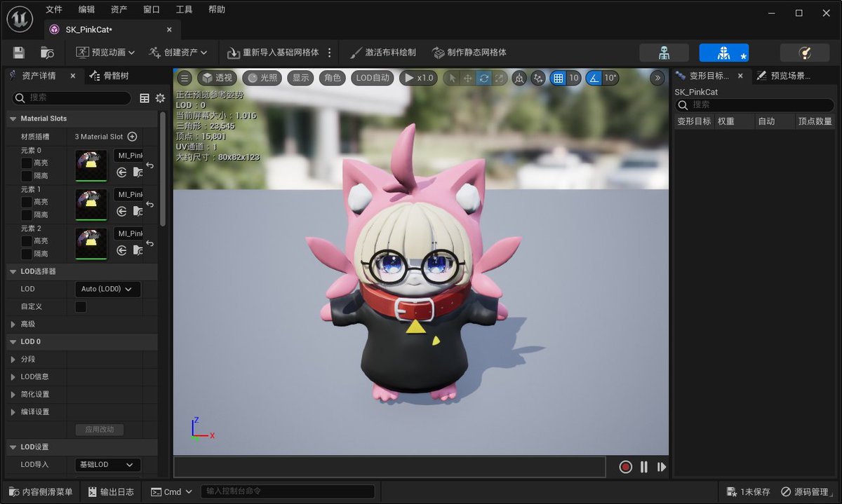Open the 内容侧滑菜单 drawer
The height and width of the screenshot is (504, 842).
(40, 492)
